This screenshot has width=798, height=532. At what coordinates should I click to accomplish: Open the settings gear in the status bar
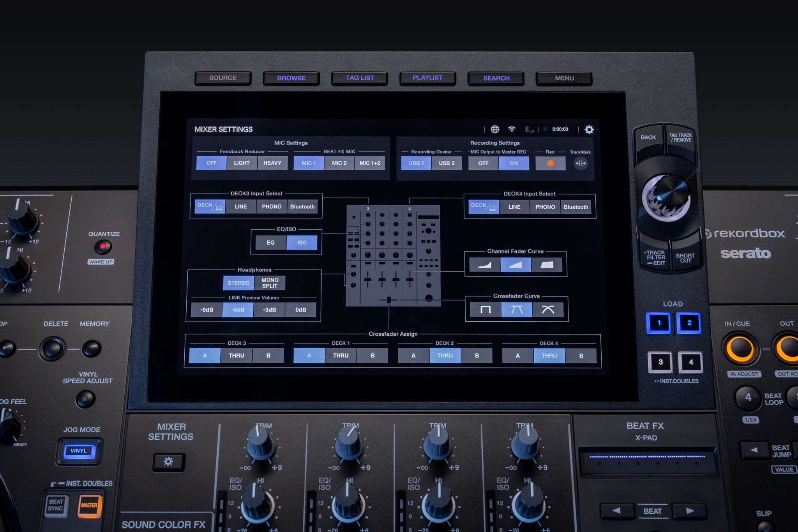pyautogui.click(x=589, y=129)
